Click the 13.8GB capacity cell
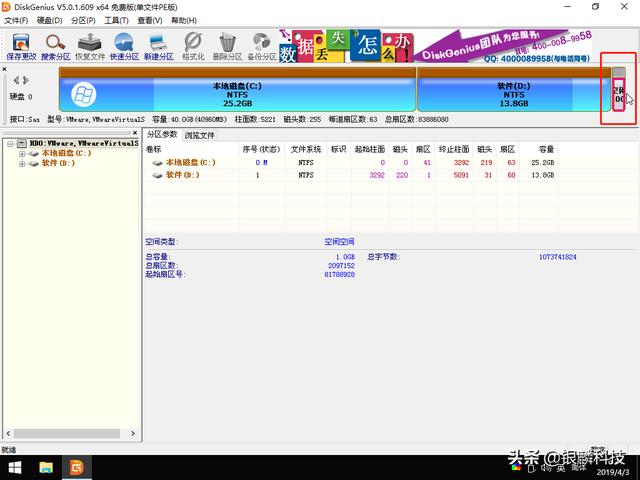The height and width of the screenshot is (480, 640). tap(542, 175)
